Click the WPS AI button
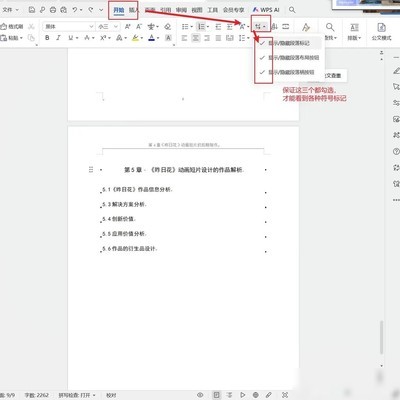This screenshot has height=400, width=400. pos(266,10)
